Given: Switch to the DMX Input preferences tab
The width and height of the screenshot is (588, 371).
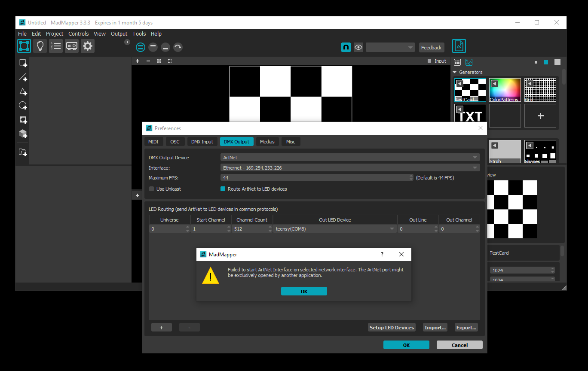Looking at the screenshot, I should (202, 142).
